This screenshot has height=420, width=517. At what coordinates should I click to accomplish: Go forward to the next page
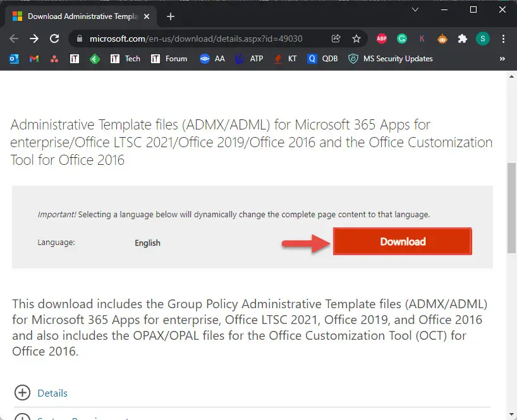point(34,39)
